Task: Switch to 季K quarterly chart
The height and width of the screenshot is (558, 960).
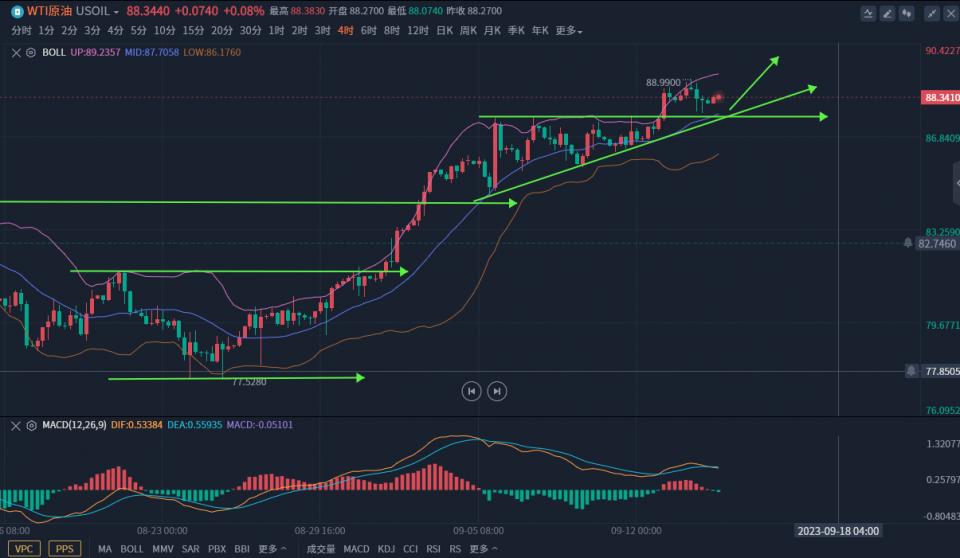Action: click(516, 31)
